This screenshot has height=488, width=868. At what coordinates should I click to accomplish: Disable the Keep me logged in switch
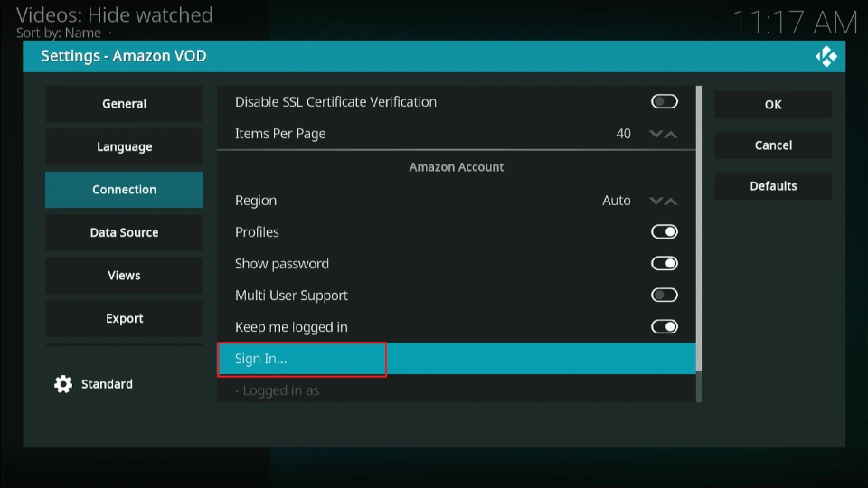click(x=664, y=326)
